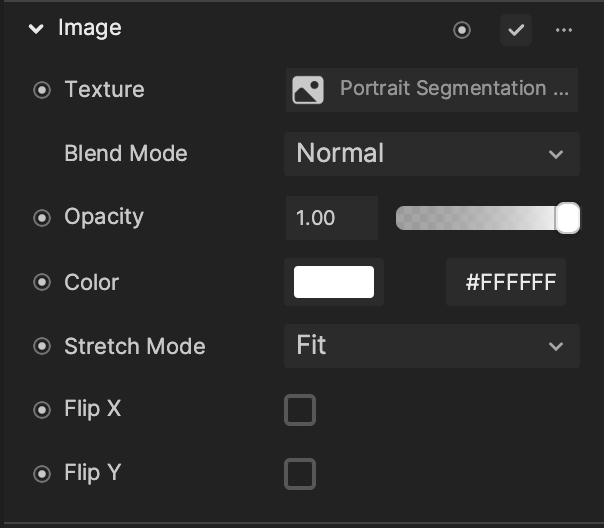Viewport: 604px width, 528px height.
Task: Open the Stretch Mode Fit dropdown
Action: tap(431, 346)
